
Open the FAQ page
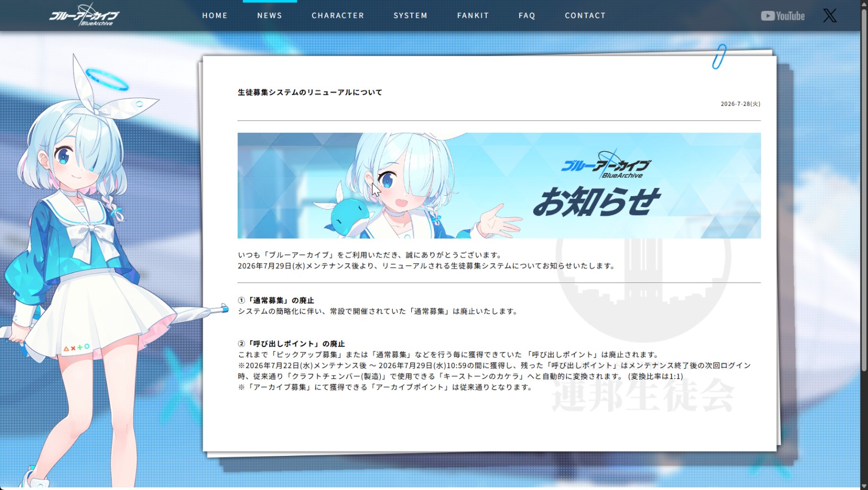(527, 16)
